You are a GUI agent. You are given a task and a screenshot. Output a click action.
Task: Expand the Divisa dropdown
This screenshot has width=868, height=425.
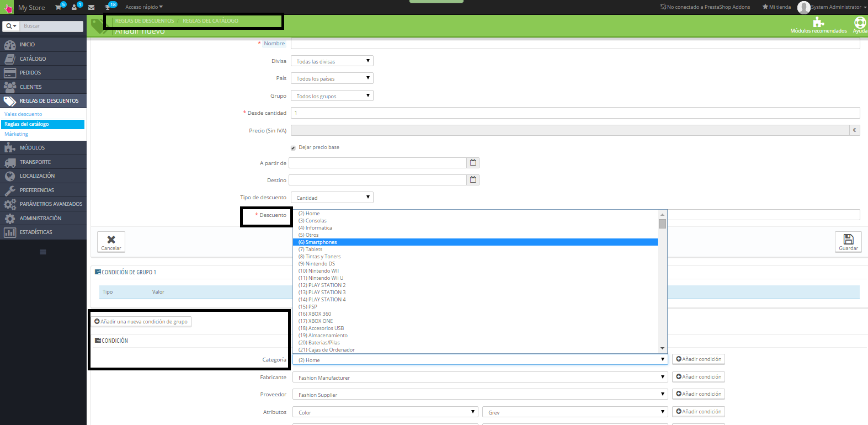pyautogui.click(x=332, y=61)
